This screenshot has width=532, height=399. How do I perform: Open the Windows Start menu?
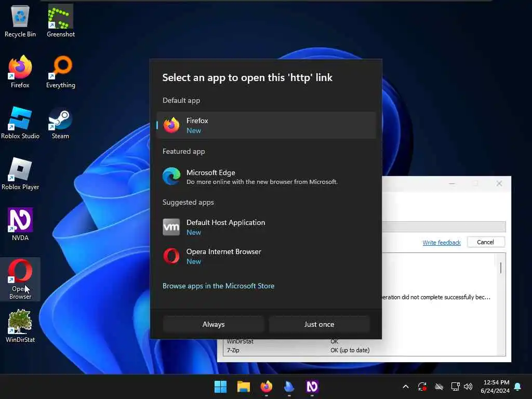pyautogui.click(x=220, y=387)
